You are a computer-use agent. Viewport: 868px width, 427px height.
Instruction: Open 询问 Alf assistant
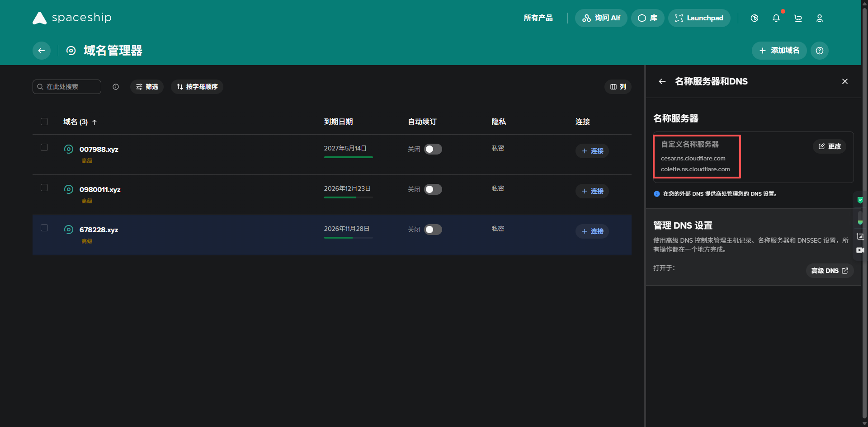tap(601, 18)
